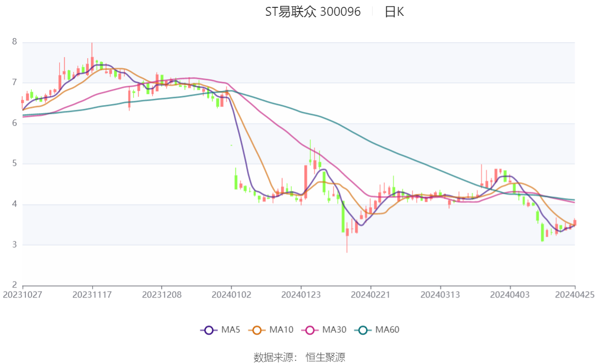The image size is (599, 364).
Task: Select the y-axis price label 4
Action: coord(14,204)
